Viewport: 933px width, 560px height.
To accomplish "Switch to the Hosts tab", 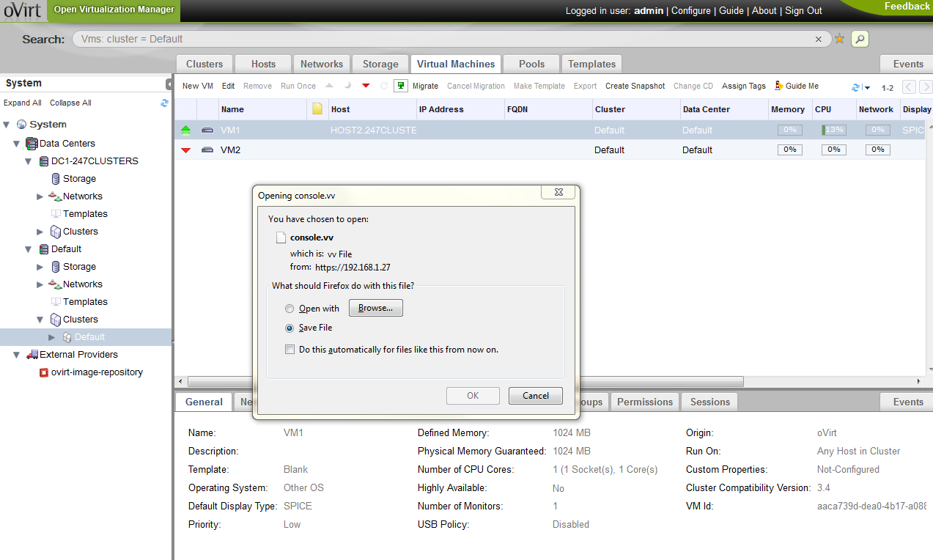I will coord(263,64).
